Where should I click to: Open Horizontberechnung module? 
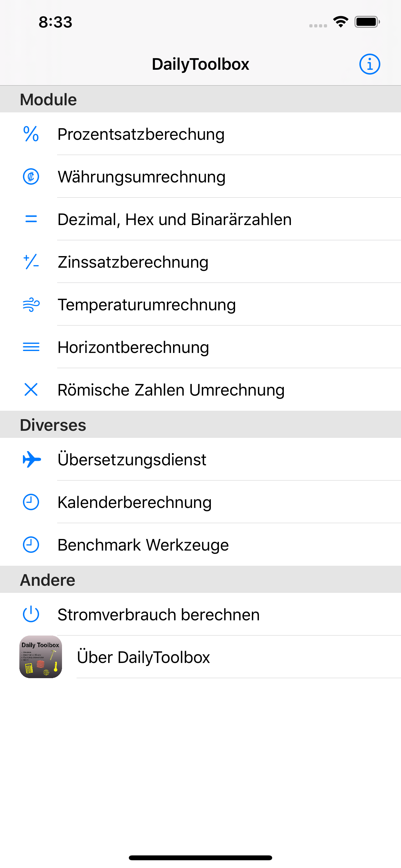click(200, 347)
